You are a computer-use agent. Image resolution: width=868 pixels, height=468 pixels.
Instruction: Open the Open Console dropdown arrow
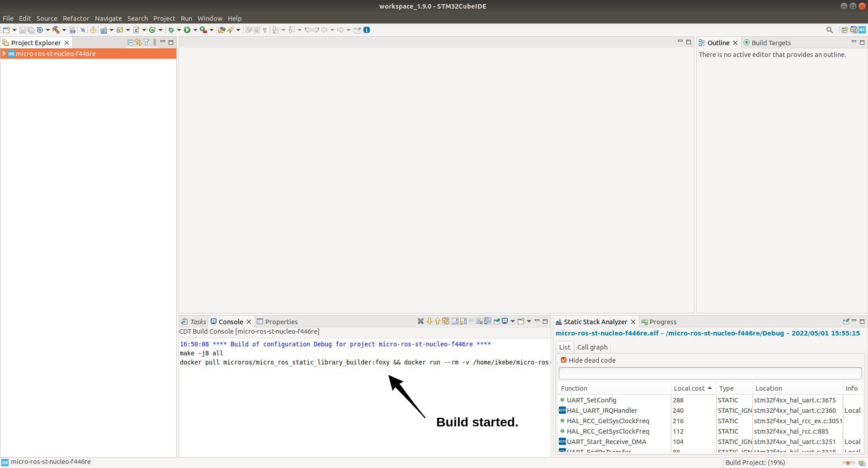[529, 321]
